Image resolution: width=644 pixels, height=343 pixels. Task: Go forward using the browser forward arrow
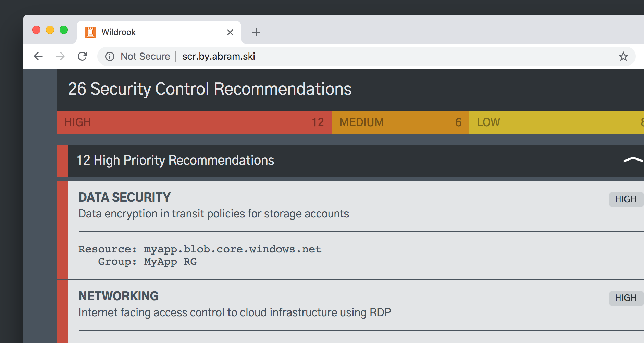point(60,56)
